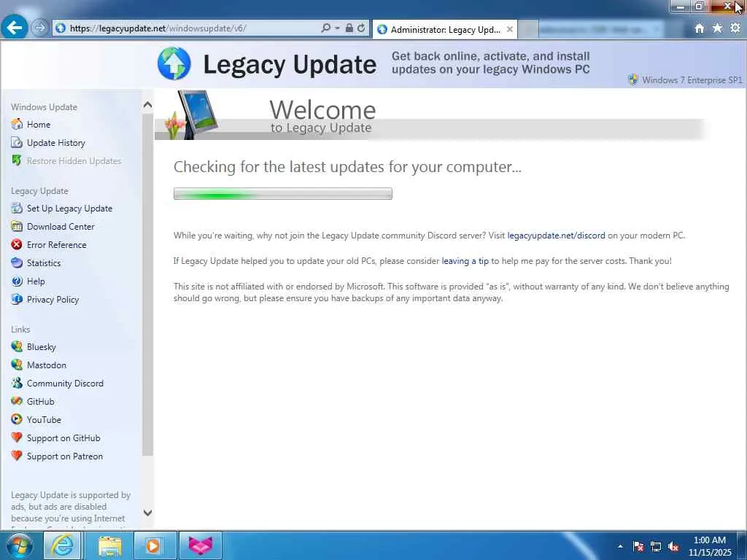Click Restore Hidden Updates link
Viewport: 747px width, 560px height.
[74, 161]
